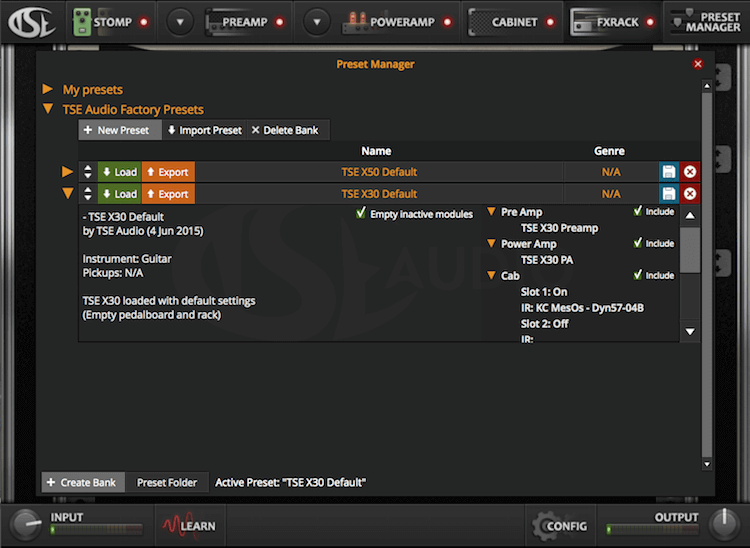Click the Slot 1: On entry
This screenshot has width=750, height=548.
[x=544, y=292]
